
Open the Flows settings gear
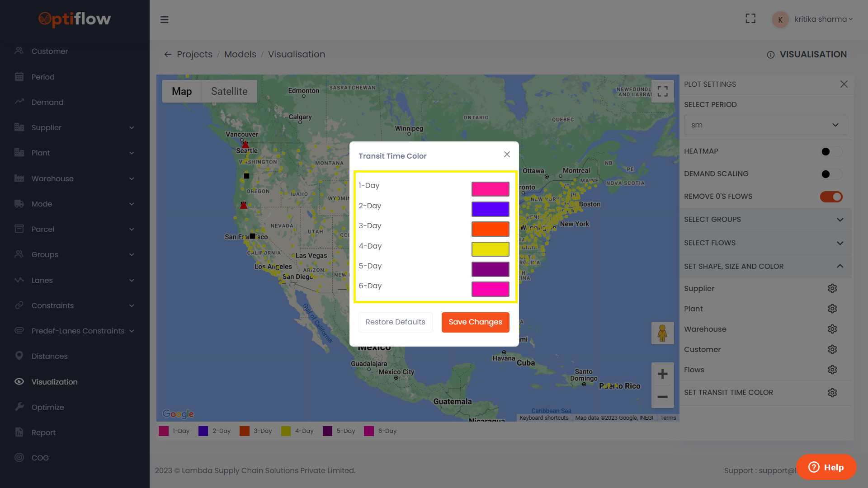(x=833, y=370)
